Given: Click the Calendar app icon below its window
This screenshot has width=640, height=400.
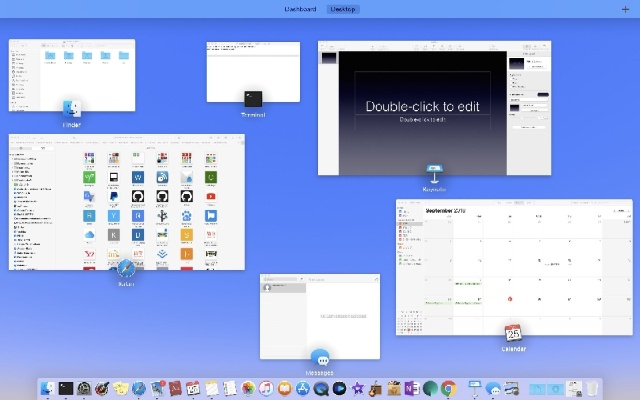Looking at the screenshot, I should coord(514,333).
